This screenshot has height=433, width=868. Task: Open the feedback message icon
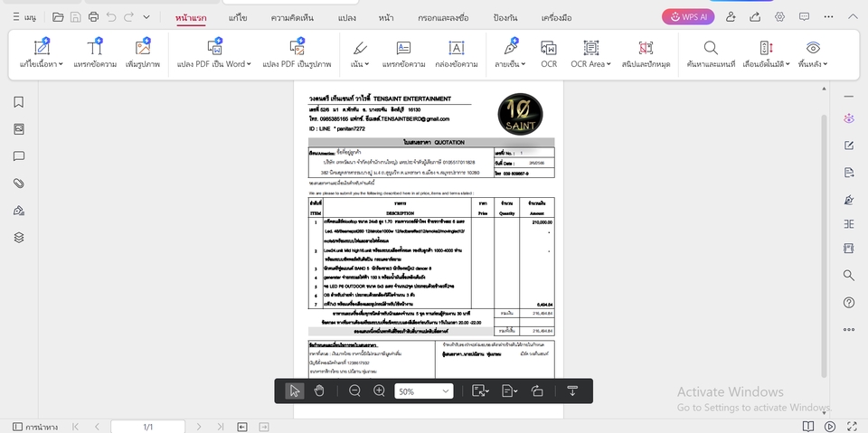pyautogui.click(x=805, y=17)
